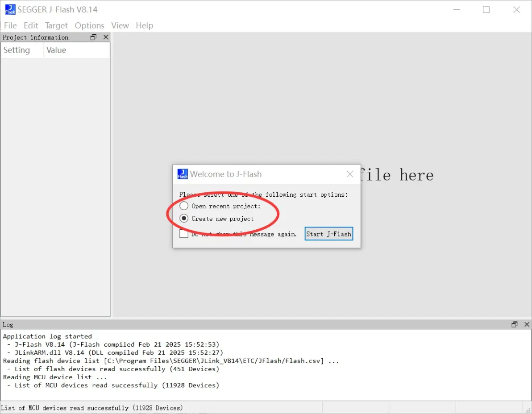Screen dimensions: 532x414
Task: Click the J-Flash icon in the Welcome dialog
Action: pos(183,174)
